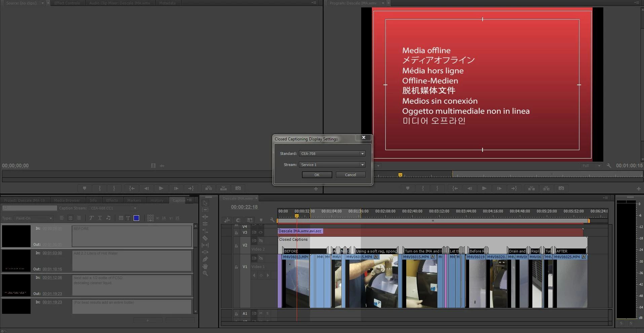Switch to Metadata tab

pos(167,3)
